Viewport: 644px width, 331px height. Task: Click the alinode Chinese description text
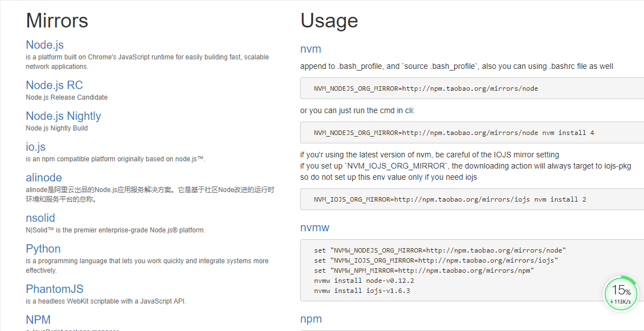click(x=150, y=195)
